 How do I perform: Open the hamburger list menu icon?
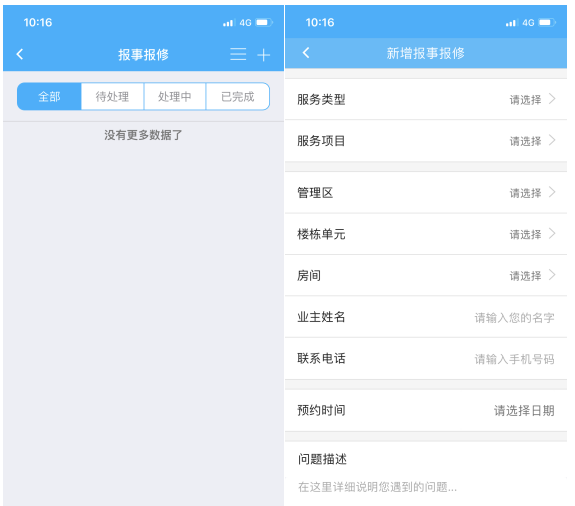point(238,54)
